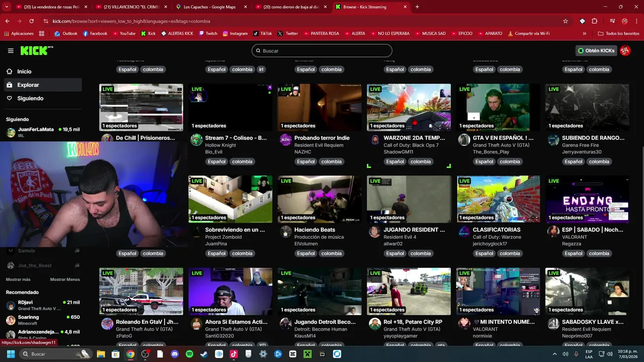Open the Probando terror Indie stream thumbnail
This screenshot has height=362, width=644.
point(319,107)
